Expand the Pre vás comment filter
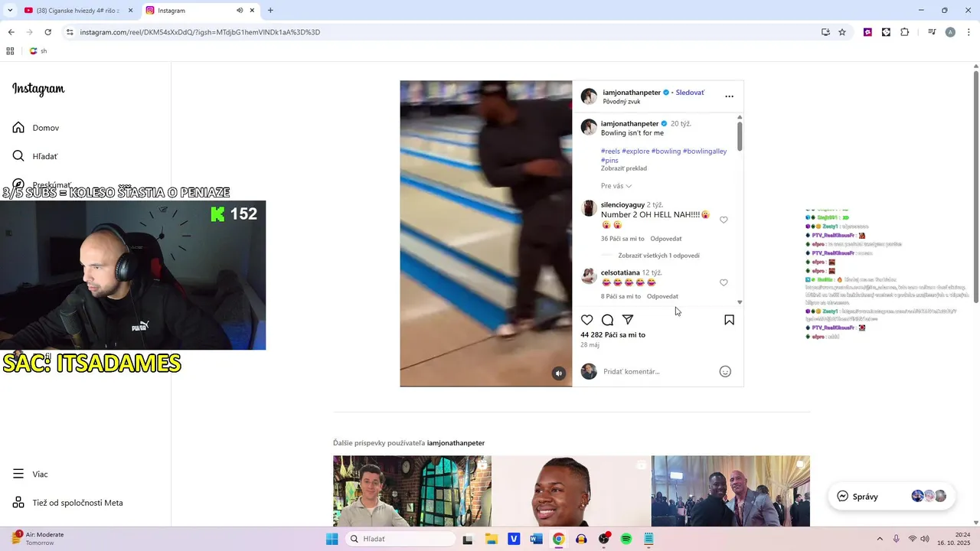This screenshot has height=551, width=980. 616,186
